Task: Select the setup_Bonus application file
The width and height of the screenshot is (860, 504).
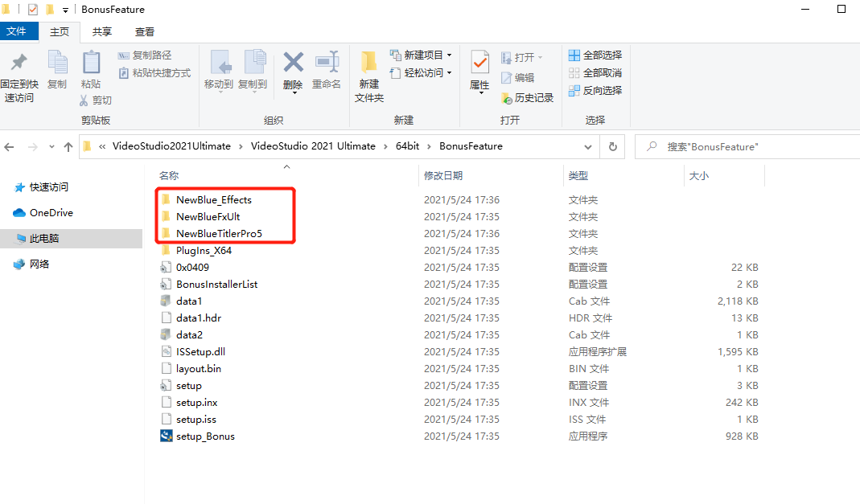Action: pyautogui.click(x=205, y=436)
